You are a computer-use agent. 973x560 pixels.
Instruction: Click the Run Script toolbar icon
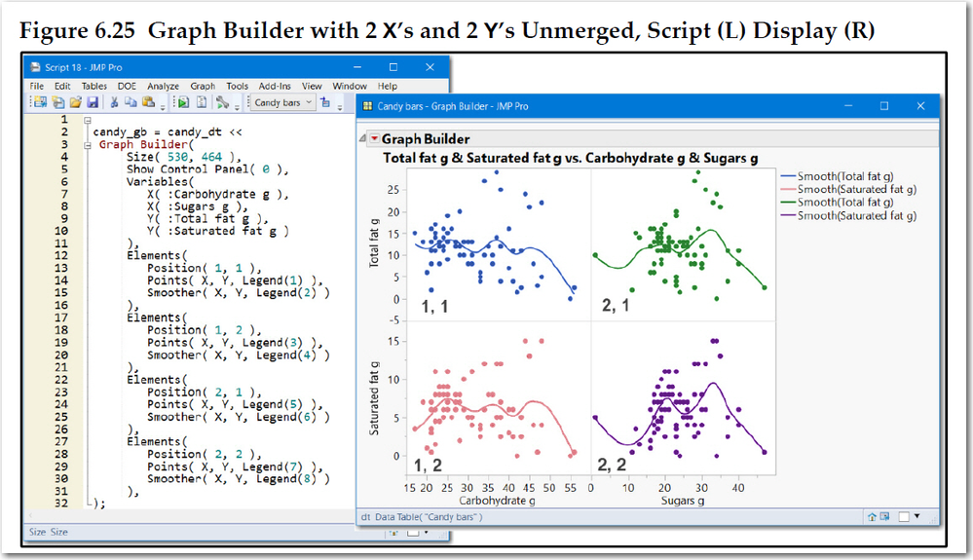tap(183, 102)
